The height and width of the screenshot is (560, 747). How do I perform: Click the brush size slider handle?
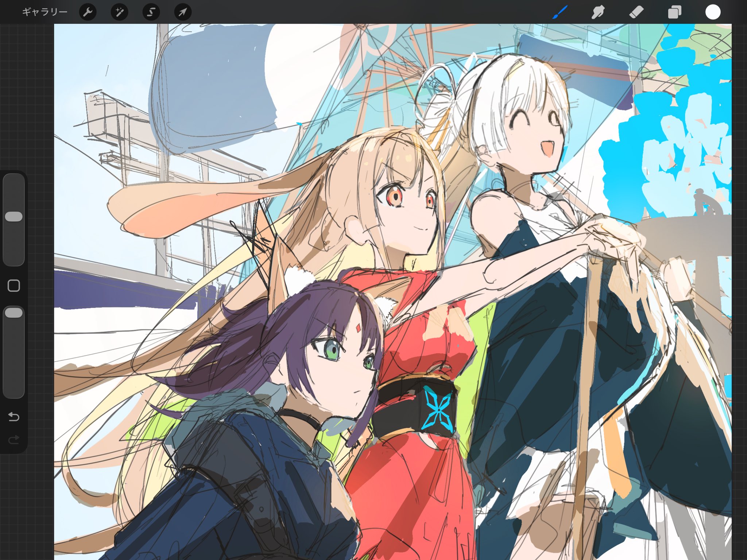[14, 216]
